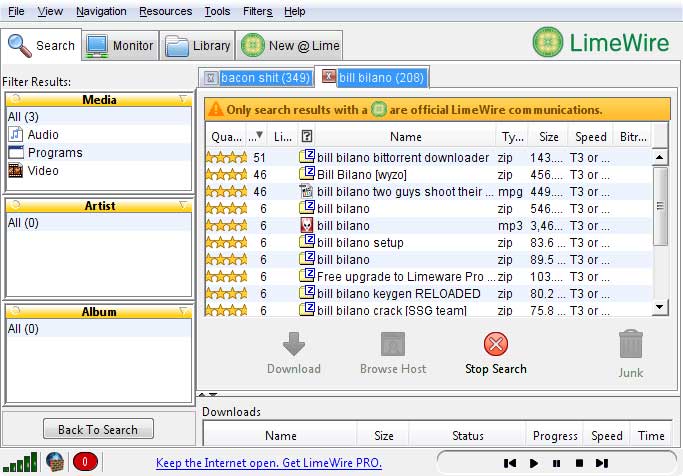Click Browse Host button
This screenshot has height=476, width=683.
(x=393, y=353)
